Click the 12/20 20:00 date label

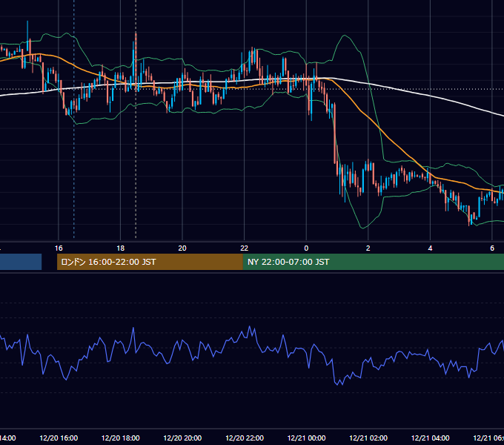coord(182,438)
